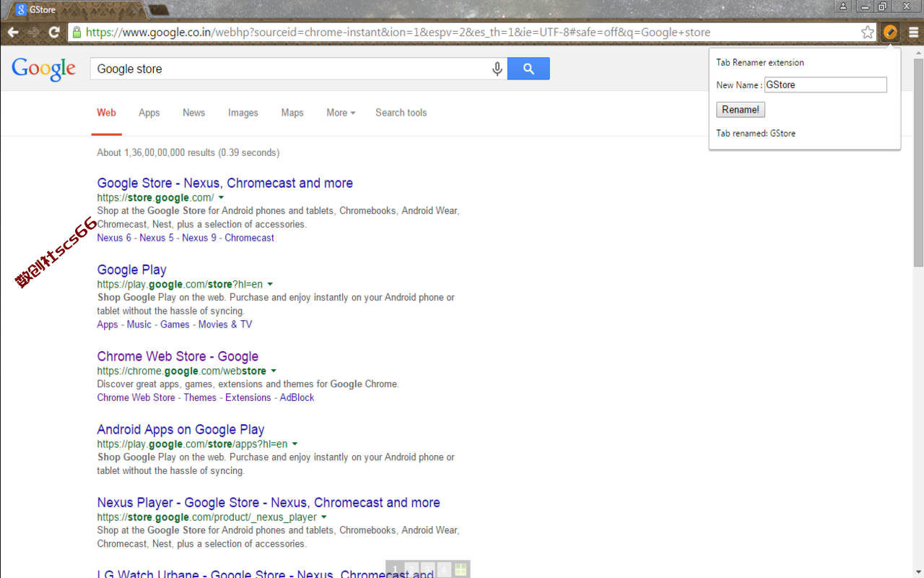Open the Themes sitelink
924x578 pixels.
point(200,397)
